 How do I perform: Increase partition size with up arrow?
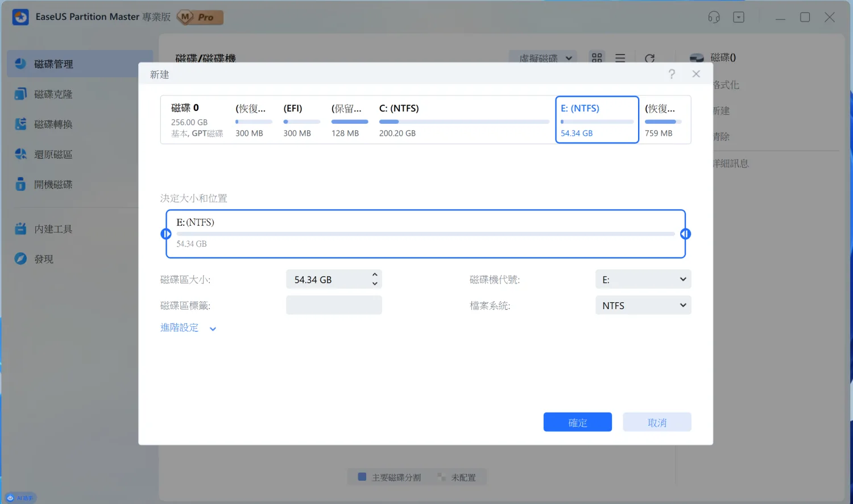(375, 275)
